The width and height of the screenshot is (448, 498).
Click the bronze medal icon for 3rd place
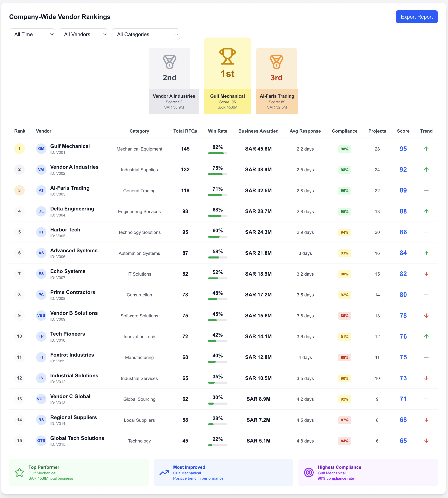tap(276, 62)
